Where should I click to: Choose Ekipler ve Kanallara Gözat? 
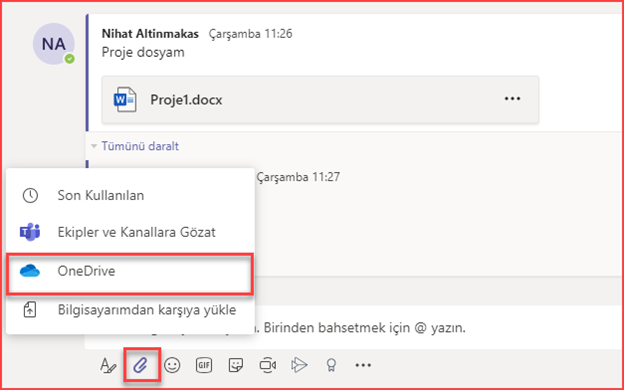pyautogui.click(x=130, y=232)
